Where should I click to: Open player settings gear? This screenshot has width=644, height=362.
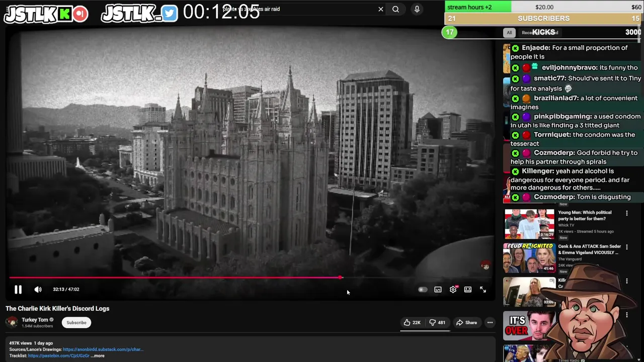point(453,290)
